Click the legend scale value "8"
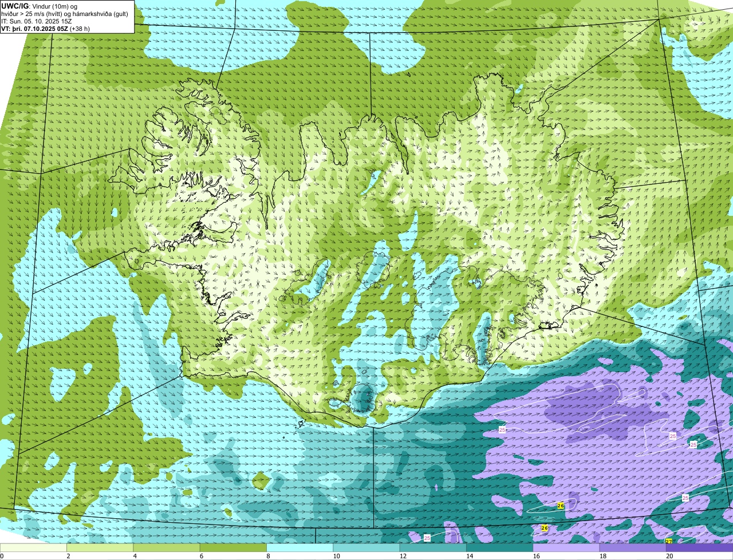The image size is (733, 560). (x=267, y=556)
